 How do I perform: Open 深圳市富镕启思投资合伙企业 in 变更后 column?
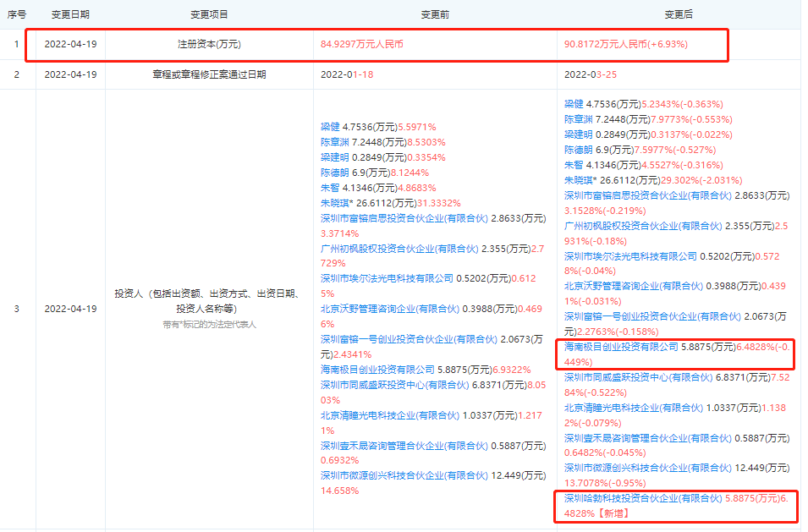(647, 195)
